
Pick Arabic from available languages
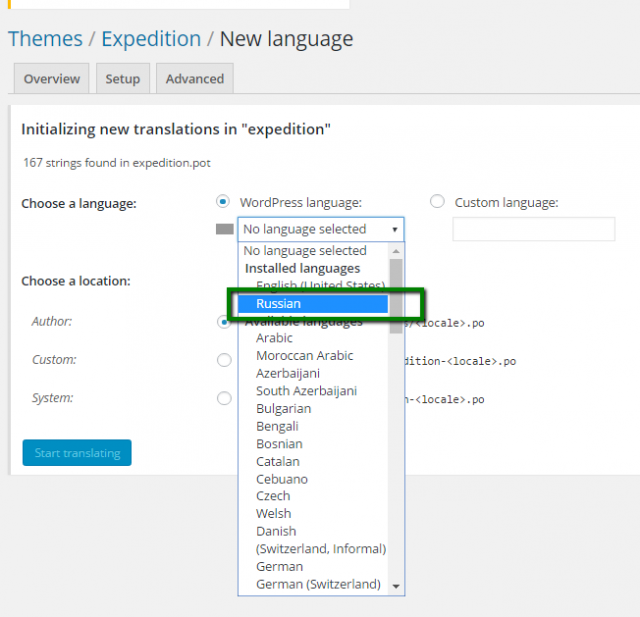(275, 338)
